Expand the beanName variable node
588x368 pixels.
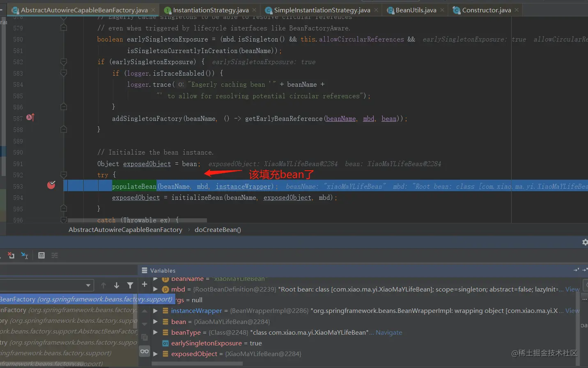[155, 279]
